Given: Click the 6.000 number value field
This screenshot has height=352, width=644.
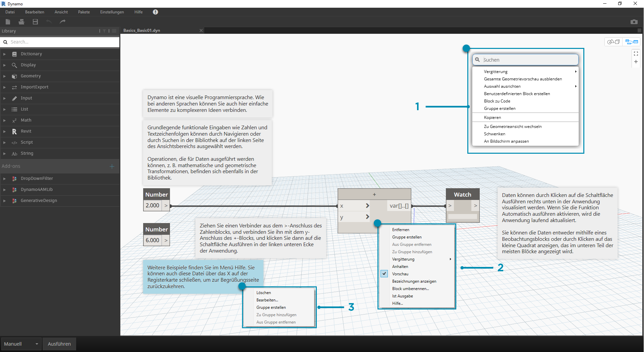Looking at the screenshot, I should [x=153, y=240].
